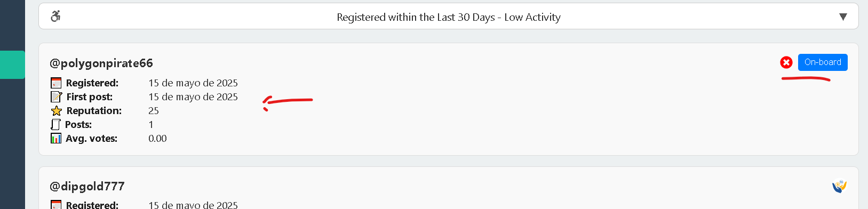Open the Registered within the Last 30 Days dropdown
868x209 pixels.
[x=449, y=17]
